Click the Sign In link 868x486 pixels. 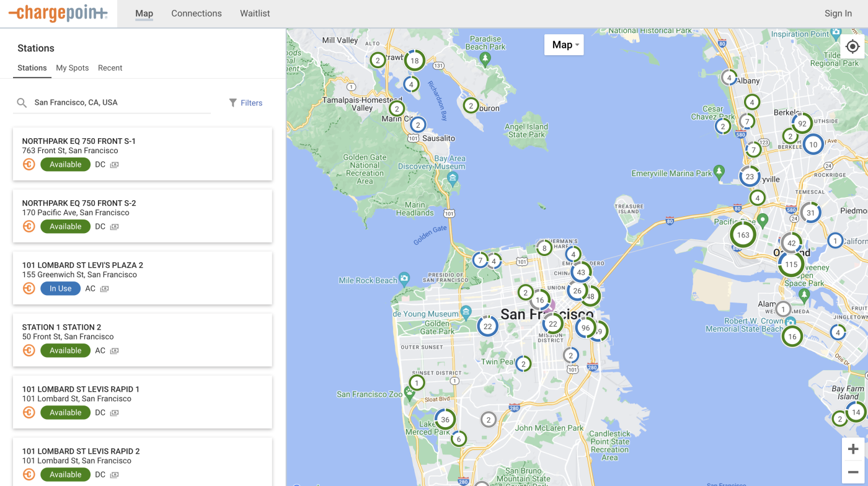(838, 13)
